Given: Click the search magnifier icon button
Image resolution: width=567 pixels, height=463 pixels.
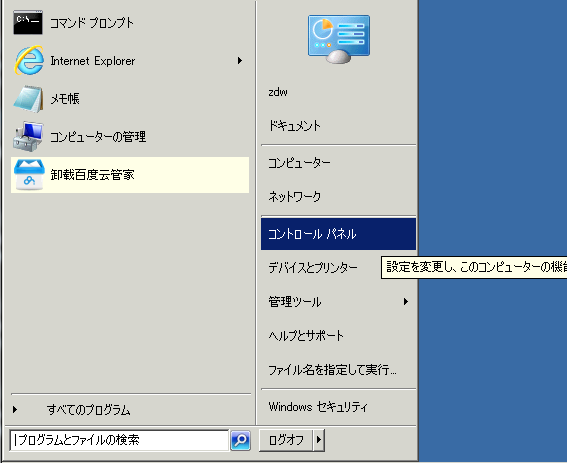Looking at the screenshot, I should click(x=240, y=440).
